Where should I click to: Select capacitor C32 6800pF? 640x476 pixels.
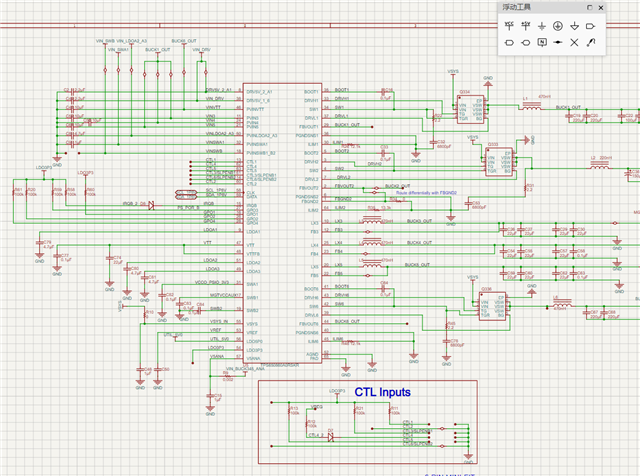(433, 142)
